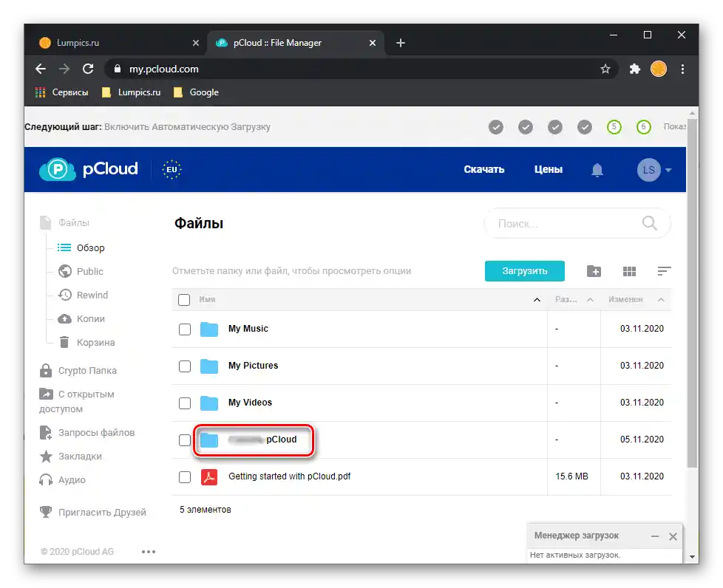Image resolution: width=723 pixels, height=588 pixels.
Task: Open the three-dots footer menu
Action: click(x=149, y=552)
